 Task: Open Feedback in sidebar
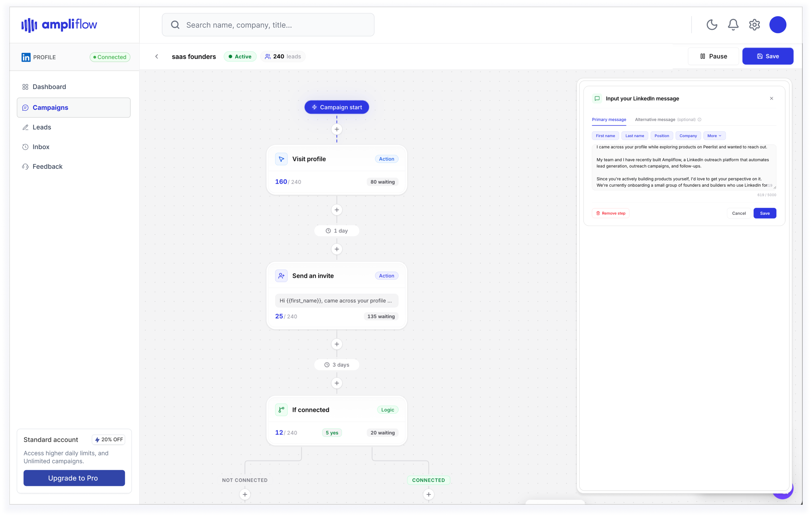[x=74, y=166]
